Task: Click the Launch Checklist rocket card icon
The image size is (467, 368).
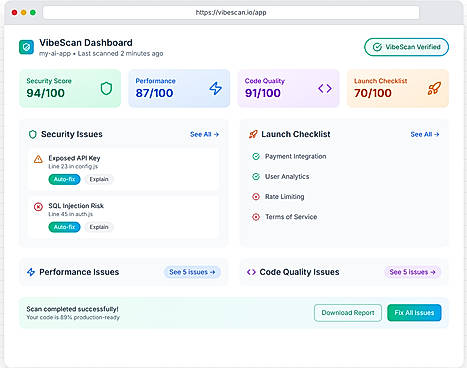Action: 434,88
